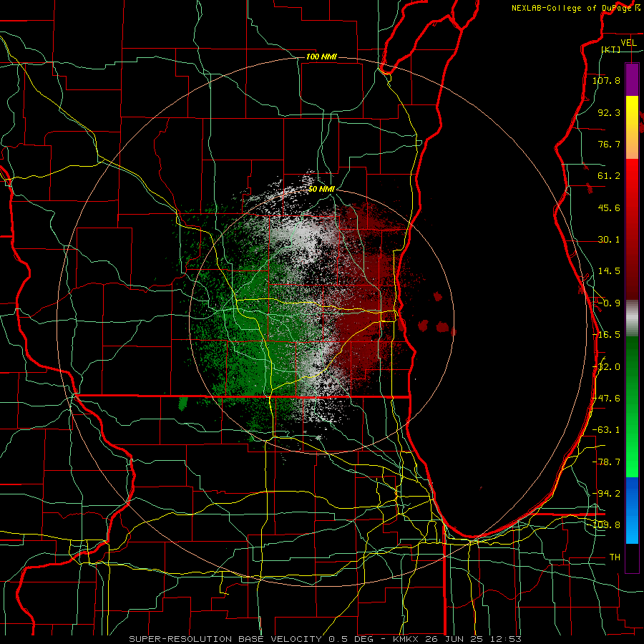
Task: Select the 61.2 scale label
Action: (609, 176)
